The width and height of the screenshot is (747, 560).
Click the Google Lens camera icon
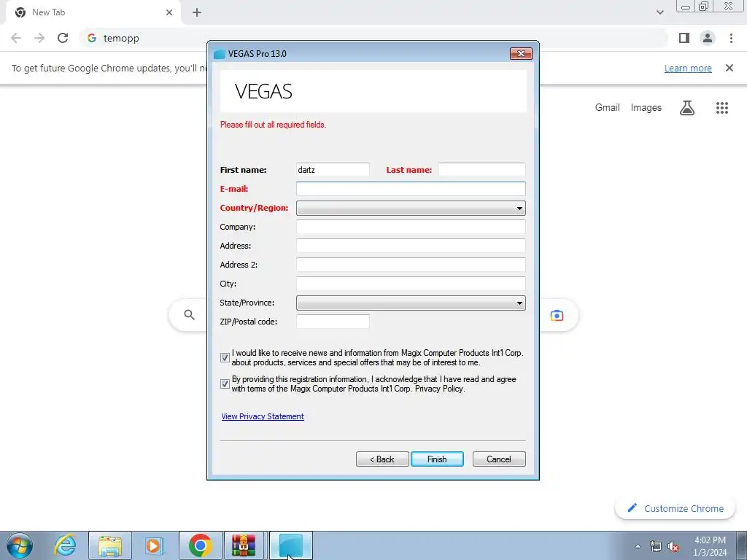(557, 315)
